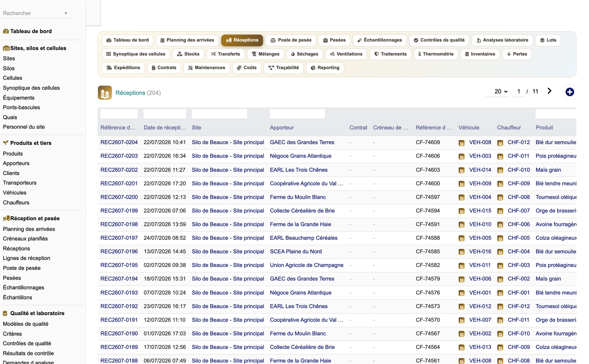Image resolution: width=589 pixels, height=364 pixels.
Task: Click the driver icon next to CHF-003
Action: pyautogui.click(x=500, y=265)
